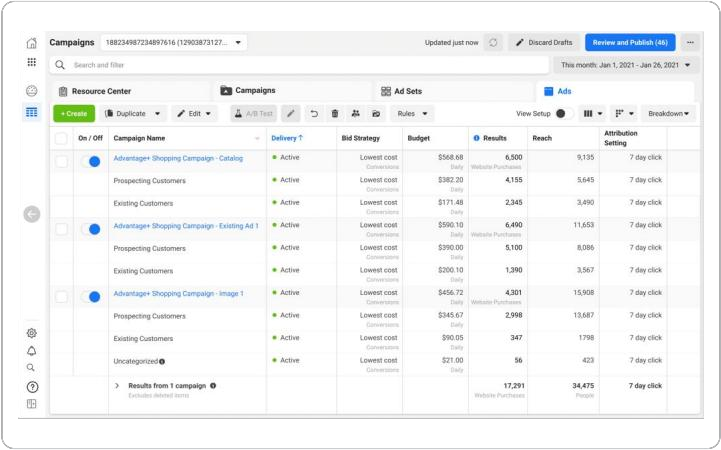Click the Review and Publish button
Screen dimensions: 721x450
coord(629,43)
